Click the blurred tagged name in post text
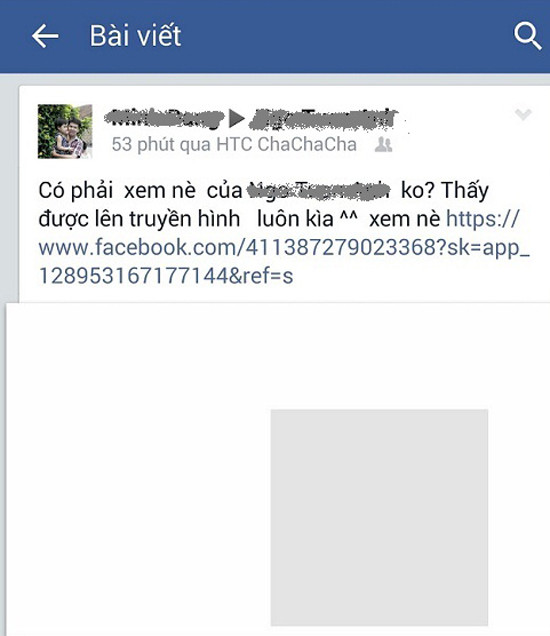Screen dimensions: 550x636 click(318, 190)
